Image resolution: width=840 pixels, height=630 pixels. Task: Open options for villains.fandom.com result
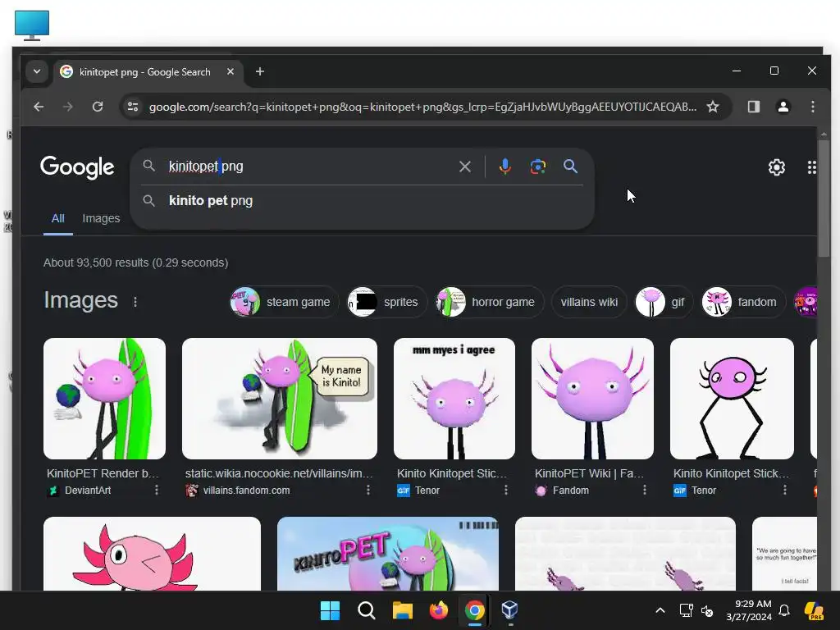368,490
